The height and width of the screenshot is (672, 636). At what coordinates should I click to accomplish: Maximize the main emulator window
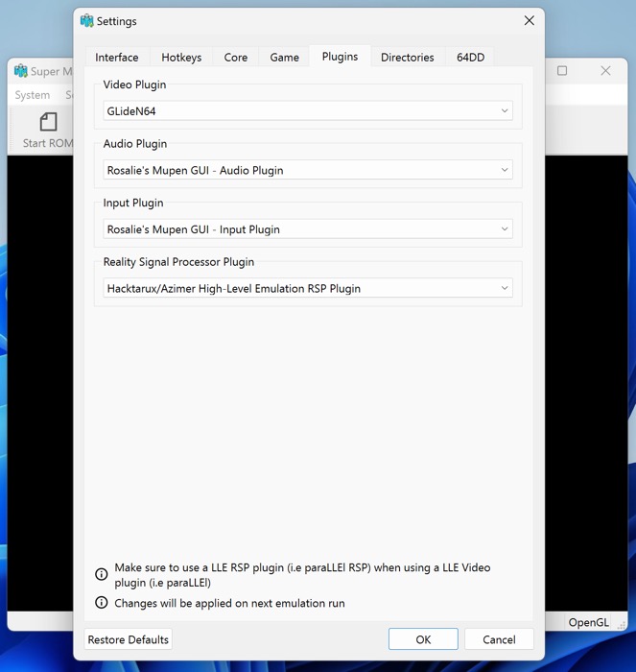click(562, 71)
